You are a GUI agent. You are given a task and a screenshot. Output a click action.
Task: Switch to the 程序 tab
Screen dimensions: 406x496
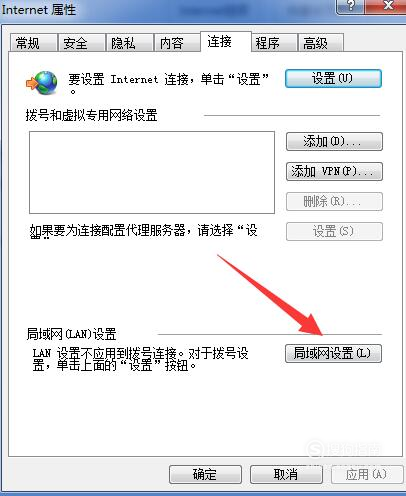(274, 43)
